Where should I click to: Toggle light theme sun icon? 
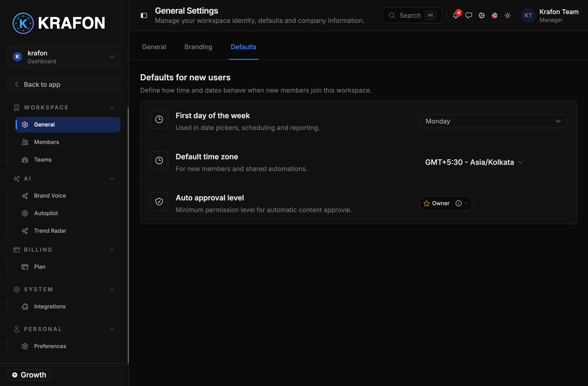[508, 15]
